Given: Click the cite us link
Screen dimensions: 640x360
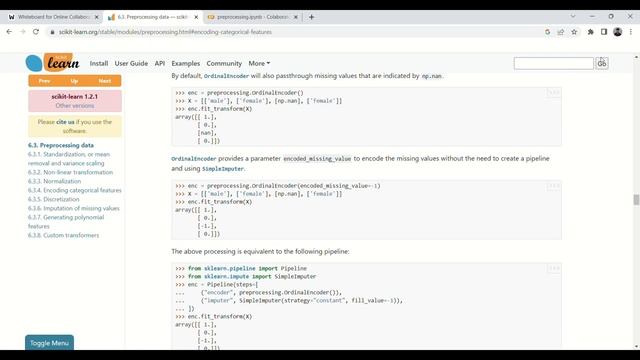Looking at the screenshot, I should [65, 122].
